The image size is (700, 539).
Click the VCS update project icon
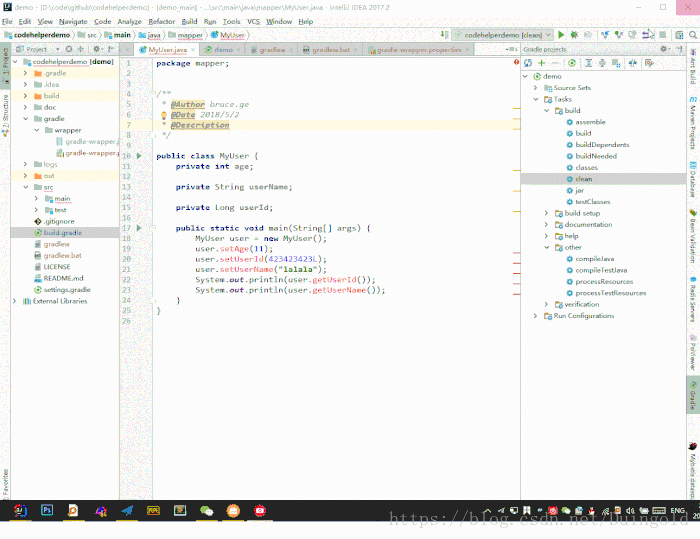pos(605,35)
